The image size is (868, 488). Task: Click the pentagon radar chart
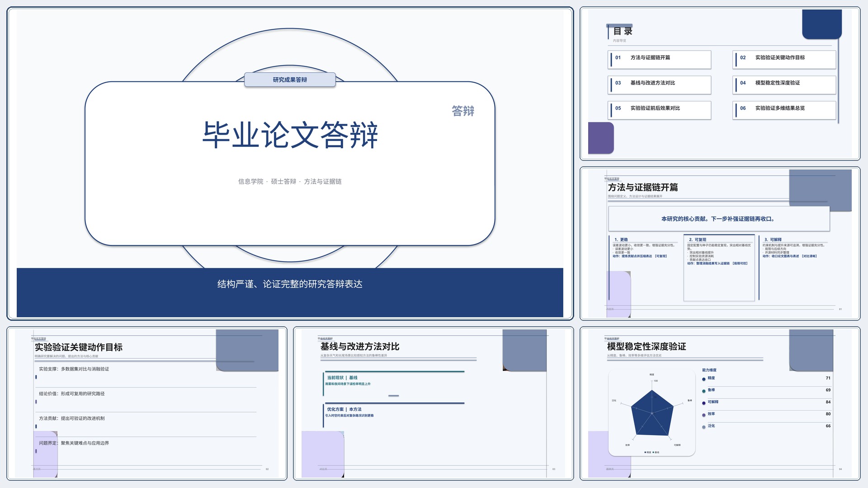tap(651, 413)
